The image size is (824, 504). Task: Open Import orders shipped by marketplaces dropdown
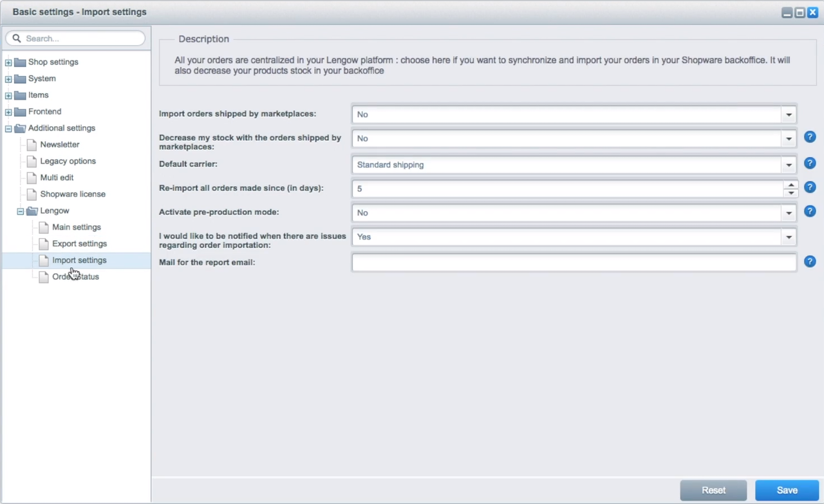point(789,115)
